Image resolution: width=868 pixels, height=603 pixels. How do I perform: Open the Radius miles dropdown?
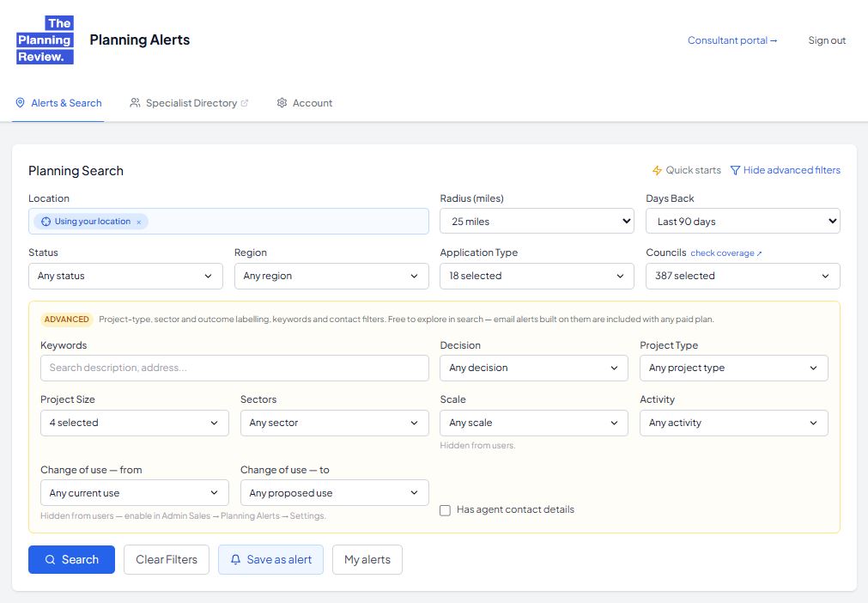(x=537, y=221)
